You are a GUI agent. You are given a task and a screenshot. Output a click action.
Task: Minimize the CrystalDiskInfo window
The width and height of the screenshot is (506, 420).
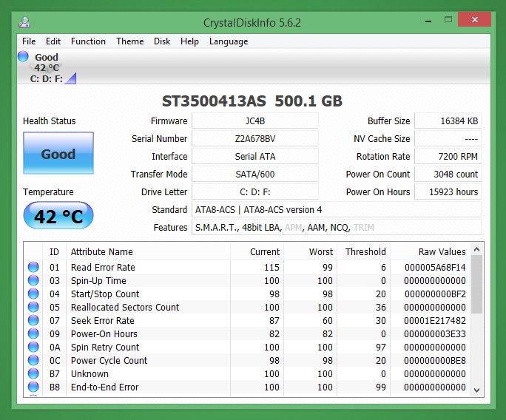tap(428, 20)
